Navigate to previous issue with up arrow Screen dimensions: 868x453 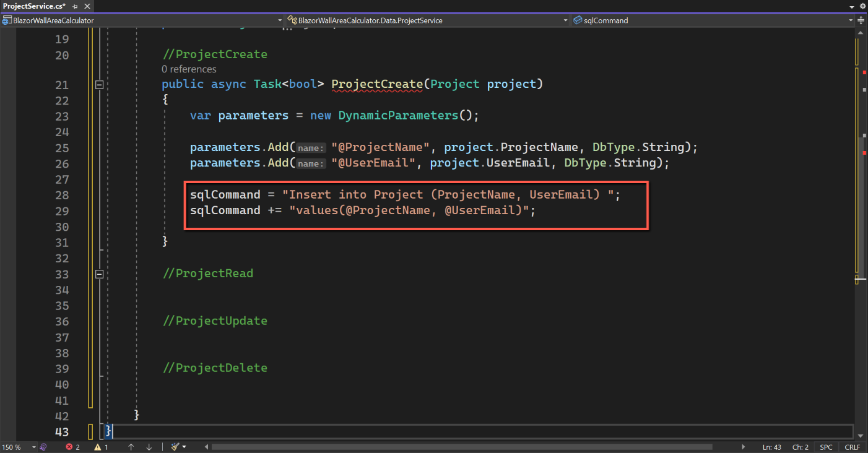131,447
